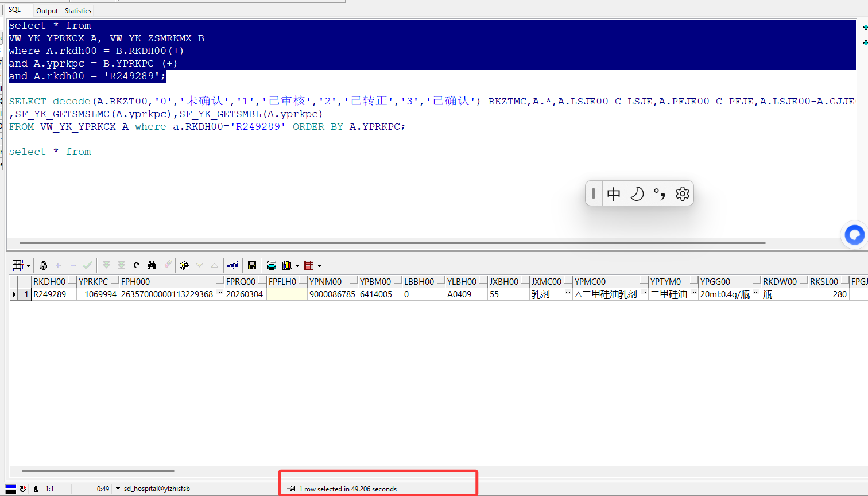Toggle the 中 Chinese input mode button
868x496 pixels.
click(x=614, y=194)
